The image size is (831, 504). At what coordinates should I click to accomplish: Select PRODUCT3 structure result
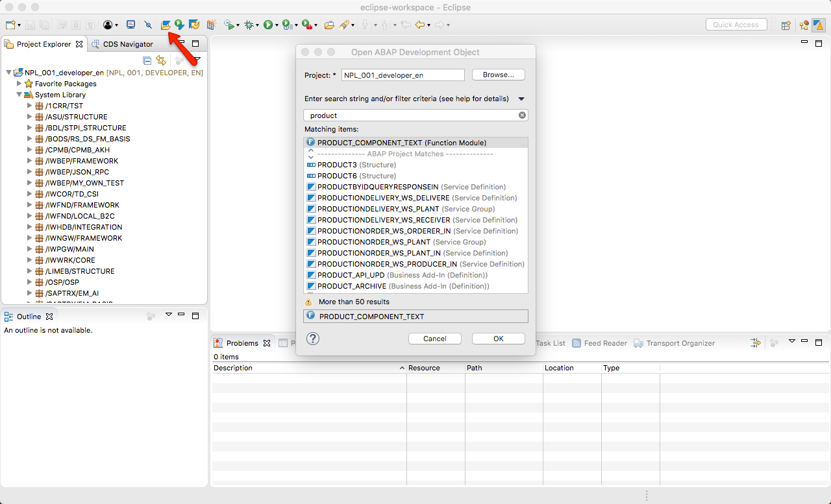tap(415, 165)
